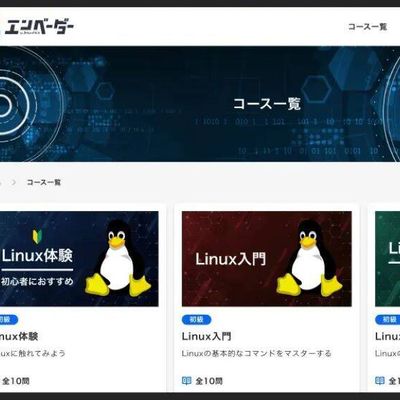Click the breadcrumb chevron separator
Image resolution: width=400 pixels, height=400 pixels.
[14, 182]
